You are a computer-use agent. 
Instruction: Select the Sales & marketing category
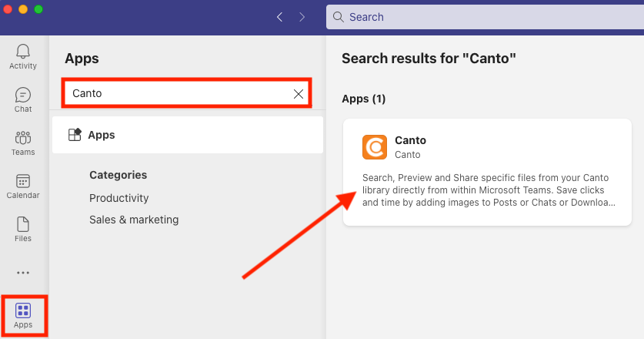(x=134, y=220)
